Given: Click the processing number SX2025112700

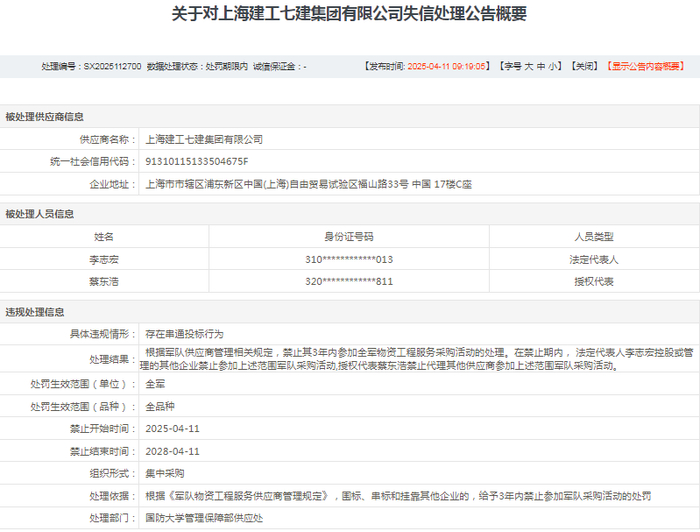Looking at the screenshot, I should tap(112, 66).
